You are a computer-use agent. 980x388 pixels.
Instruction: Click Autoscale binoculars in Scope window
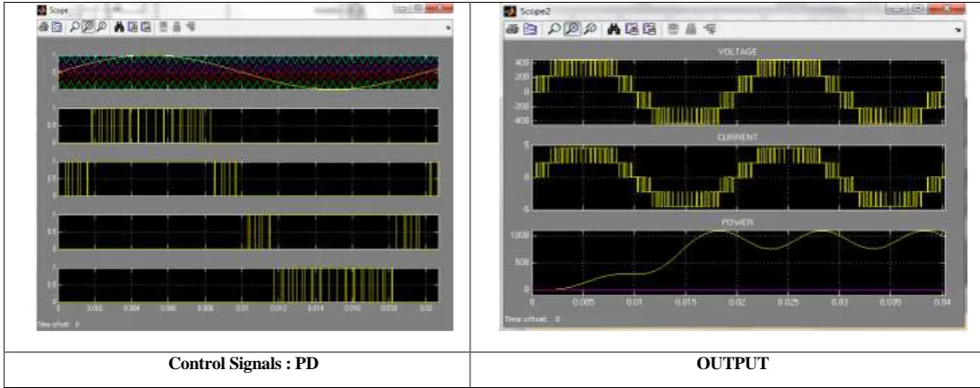pyautogui.click(x=119, y=28)
